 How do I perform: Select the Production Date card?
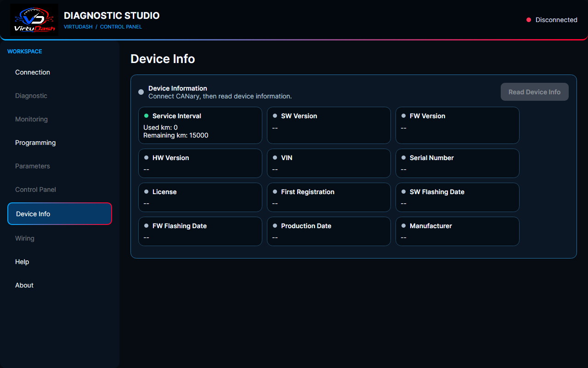tap(329, 231)
